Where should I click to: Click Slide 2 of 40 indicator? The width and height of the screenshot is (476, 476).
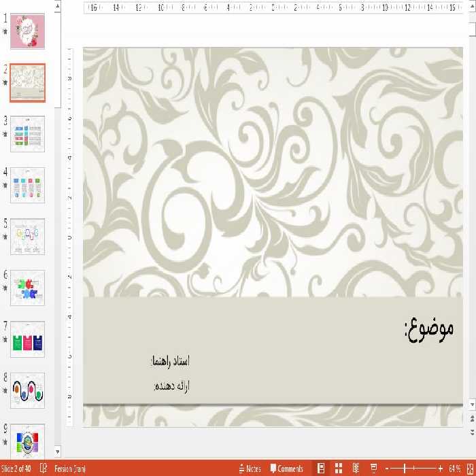tap(16, 469)
